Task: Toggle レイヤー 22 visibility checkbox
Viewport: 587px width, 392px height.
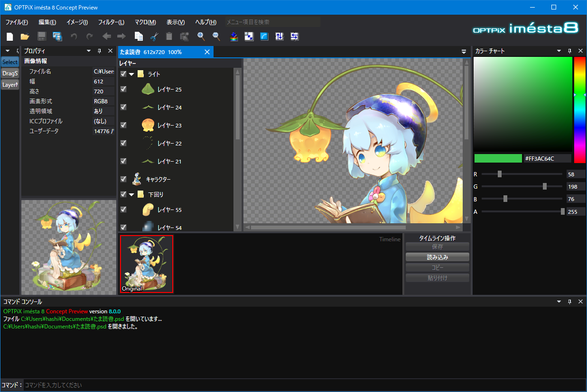Action: click(x=123, y=143)
